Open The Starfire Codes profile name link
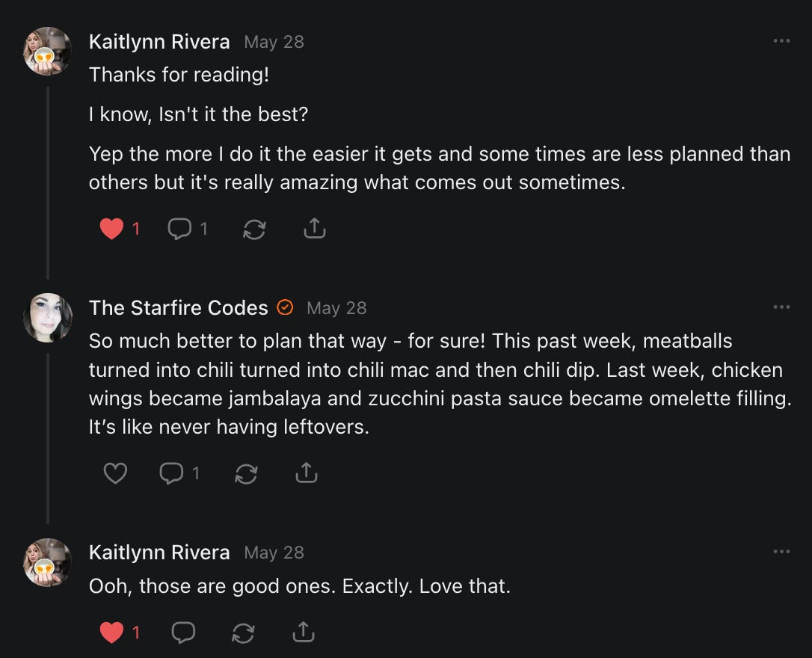 click(178, 308)
